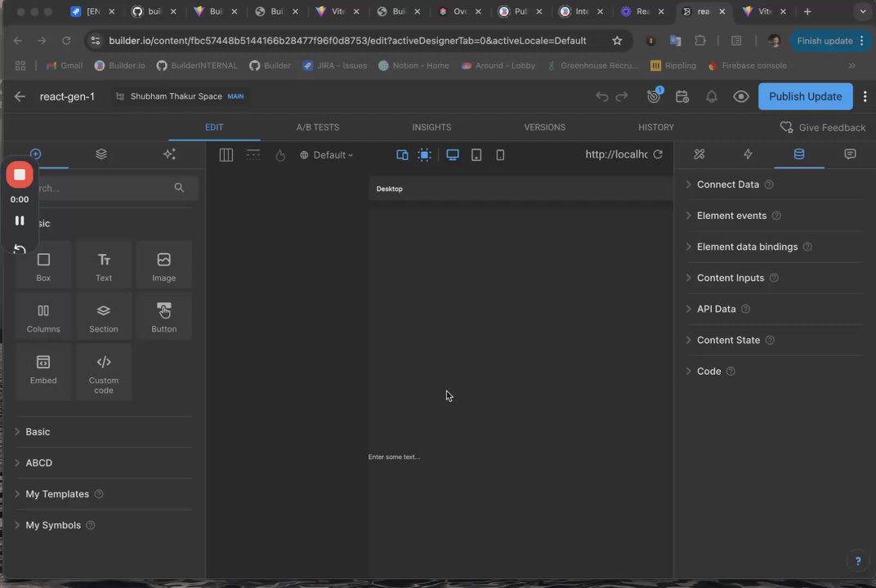Select the Image block
Viewport: 876px width, 588px height.
tap(163, 265)
